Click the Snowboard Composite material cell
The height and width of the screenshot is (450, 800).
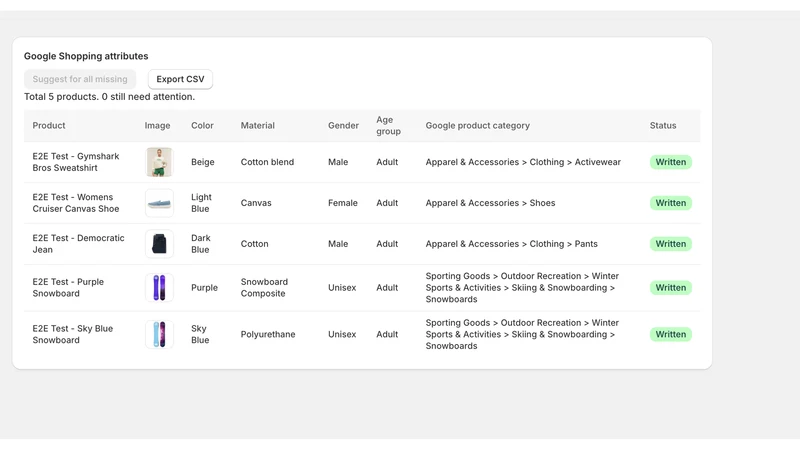[264, 288]
